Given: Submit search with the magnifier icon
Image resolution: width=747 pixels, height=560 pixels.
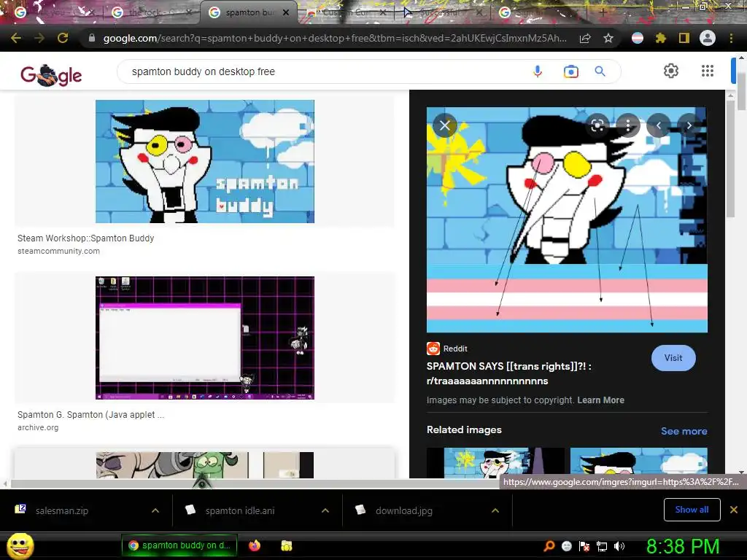Looking at the screenshot, I should pyautogui.click(x=600, y=71).
